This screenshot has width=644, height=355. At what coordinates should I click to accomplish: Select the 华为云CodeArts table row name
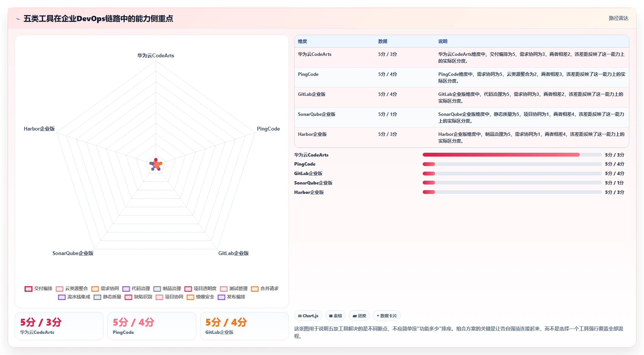coord(315,54)
